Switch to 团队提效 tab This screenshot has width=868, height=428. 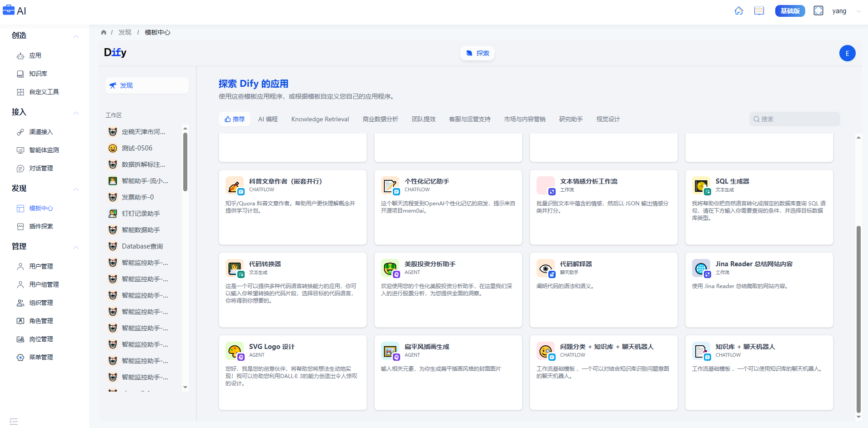pyautogui.click(x=423, y=119)
